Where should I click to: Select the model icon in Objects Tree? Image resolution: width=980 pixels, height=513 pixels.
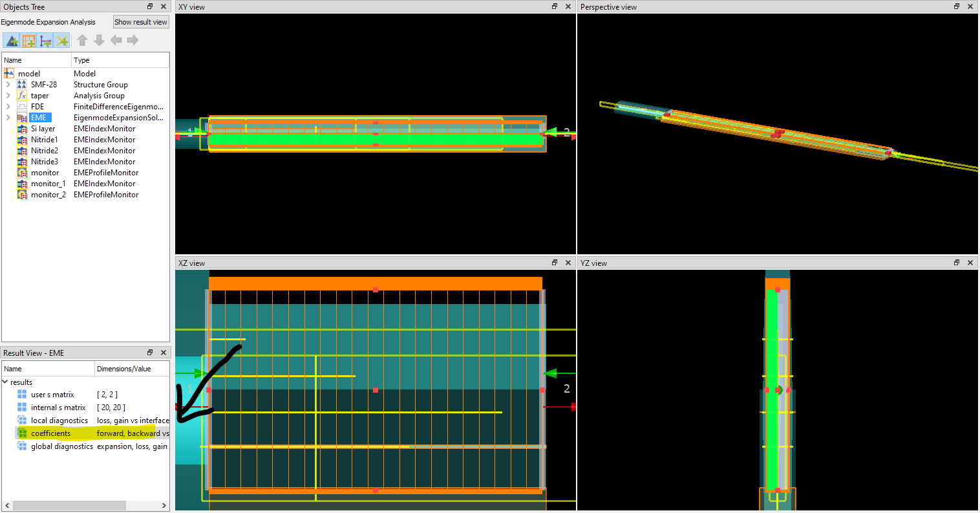pos(9,74)
